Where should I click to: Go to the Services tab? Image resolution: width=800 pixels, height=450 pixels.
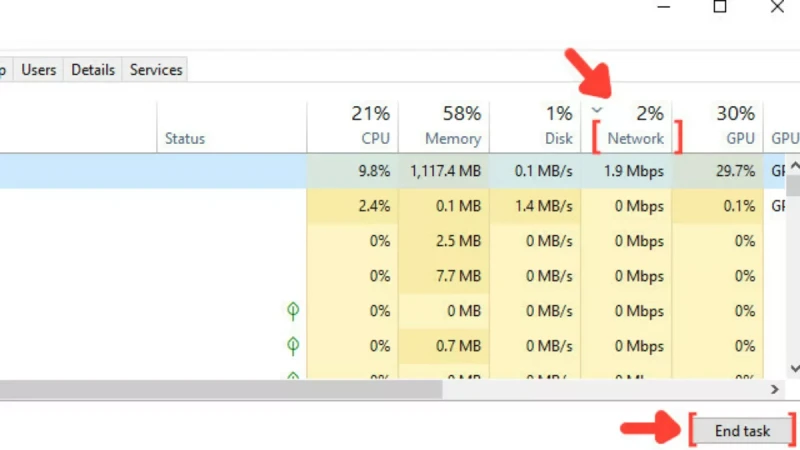click(x=156, y=70)
